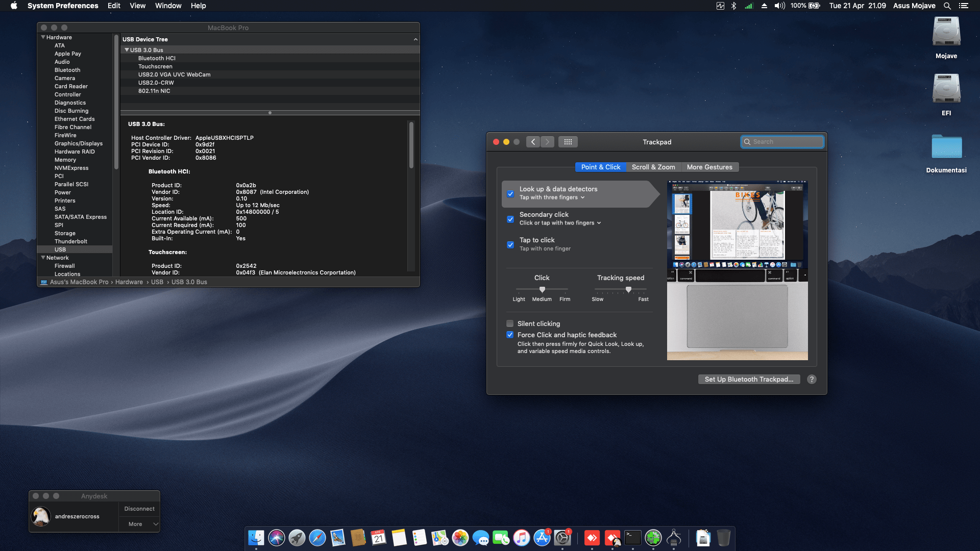Disable Force Click and haptic feedback
Image resolution: width=980 pixels, height=551 pixels.
pos(509,335)
